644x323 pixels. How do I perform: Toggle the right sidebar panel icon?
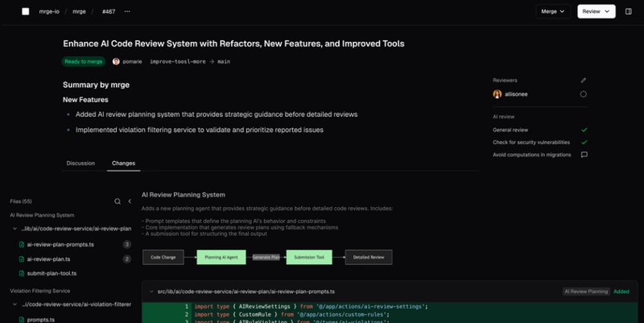coord(628,12)
